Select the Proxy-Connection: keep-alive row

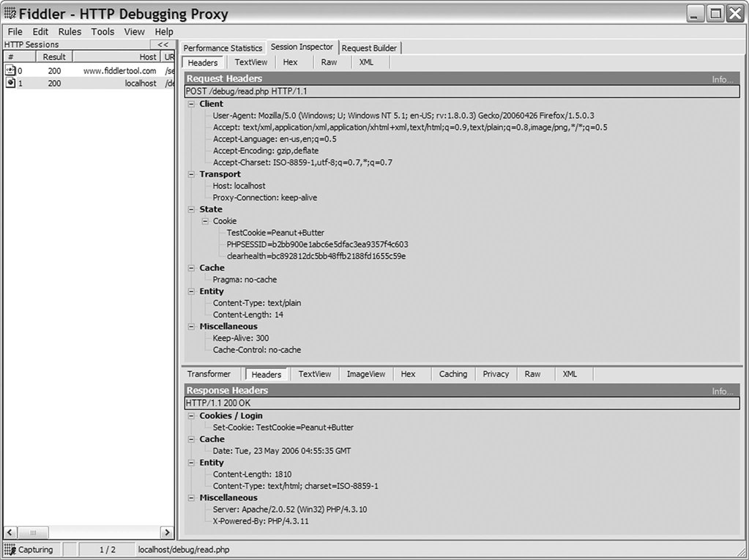pyautogui.click(x=264, y=198)
